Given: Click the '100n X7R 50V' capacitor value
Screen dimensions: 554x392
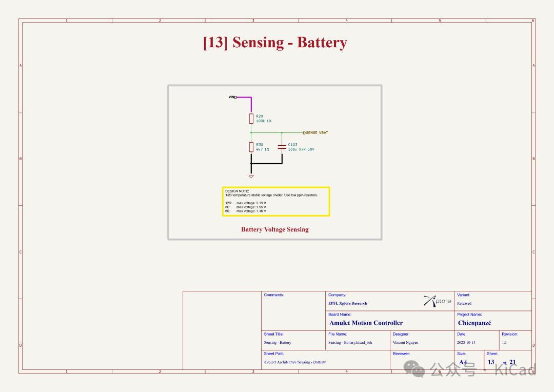Looking at the screenshot, I should (x=301, y=149).
